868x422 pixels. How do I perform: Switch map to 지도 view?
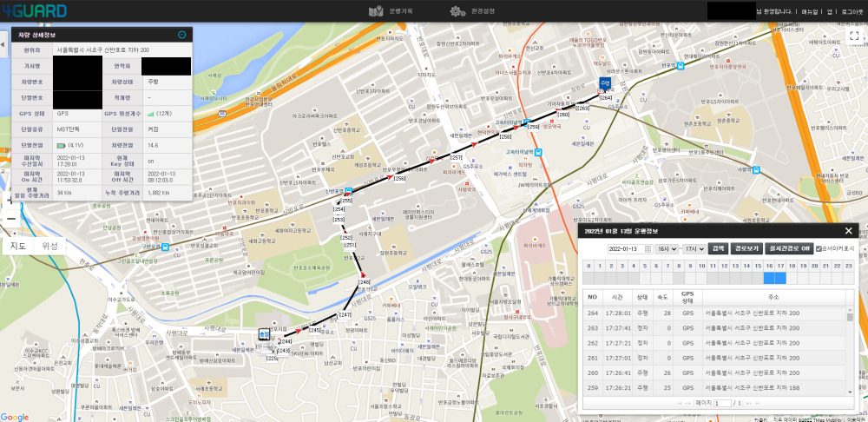click(18, 247)
